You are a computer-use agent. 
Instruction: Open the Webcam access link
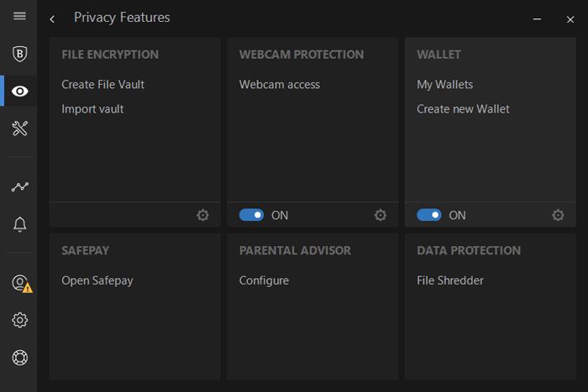click(280, 84)
